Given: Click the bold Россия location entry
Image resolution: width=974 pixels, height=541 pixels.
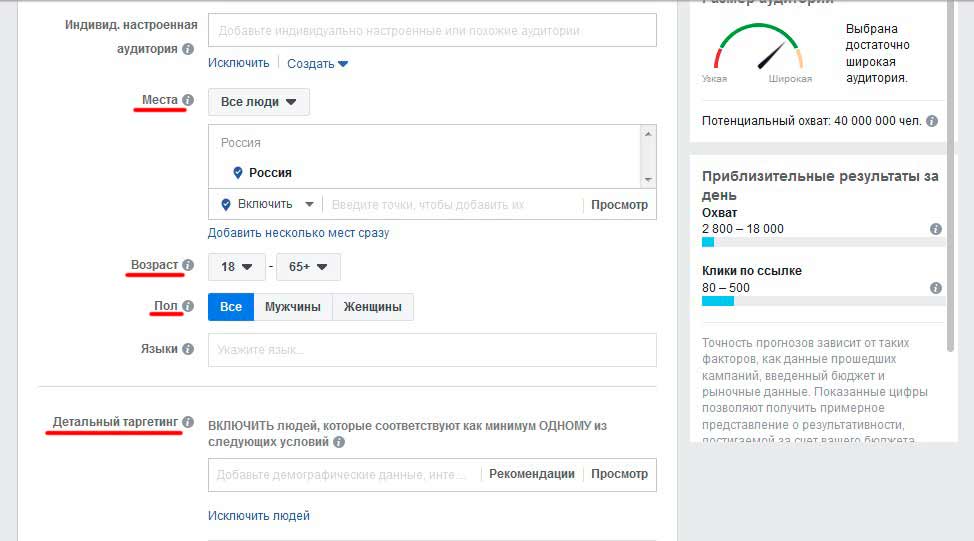Looking at the screenshot, I should 270,173.
